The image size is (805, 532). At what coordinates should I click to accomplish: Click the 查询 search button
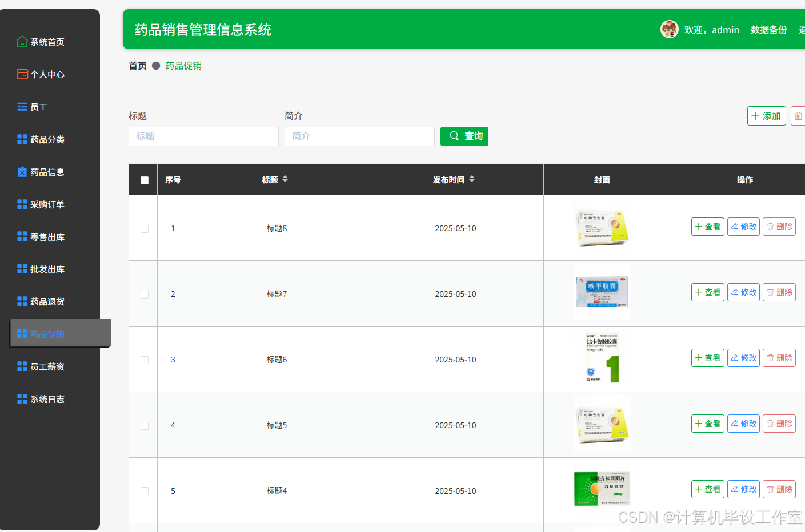464,136
